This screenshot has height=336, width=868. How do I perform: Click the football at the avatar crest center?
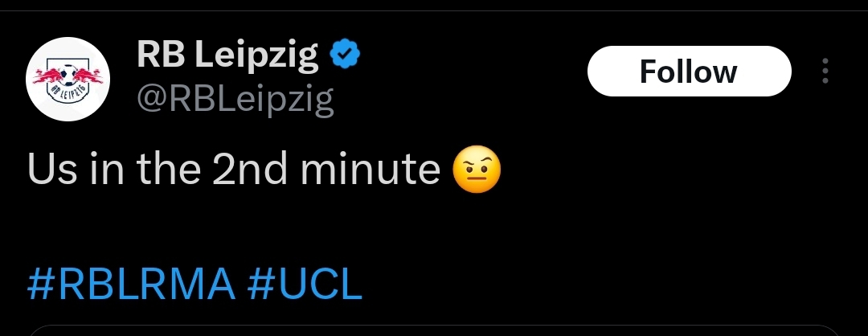68,75
